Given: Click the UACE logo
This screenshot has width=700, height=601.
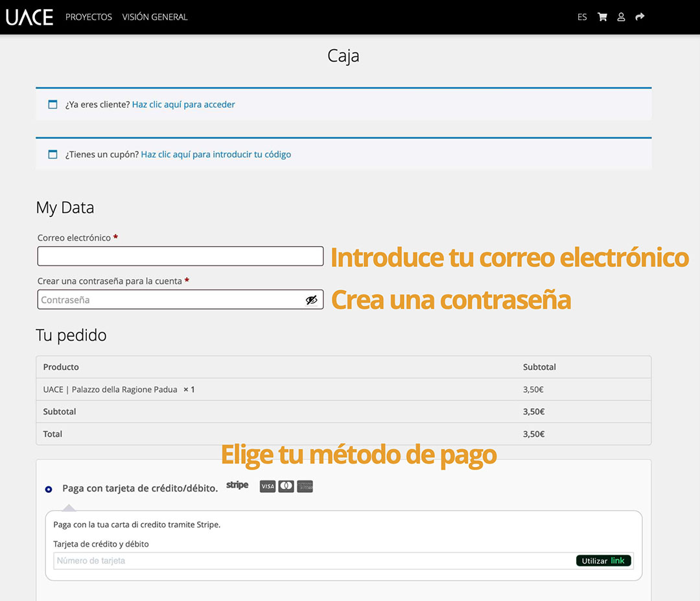Looking at the screenshot, I should click(x=29, y=17).
